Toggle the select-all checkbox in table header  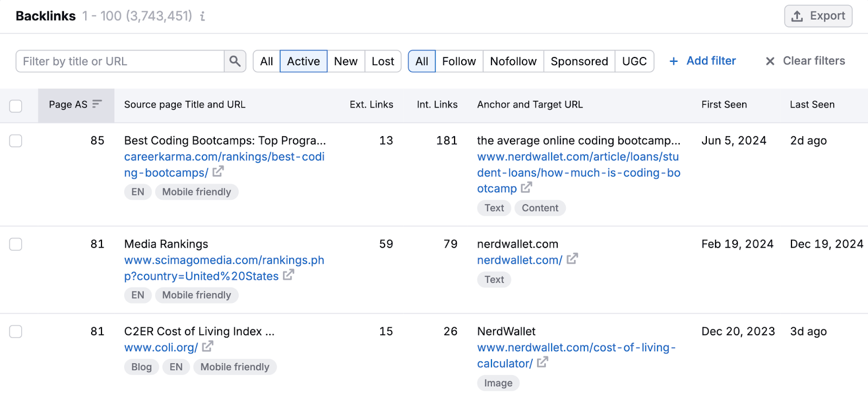[16, 106]
